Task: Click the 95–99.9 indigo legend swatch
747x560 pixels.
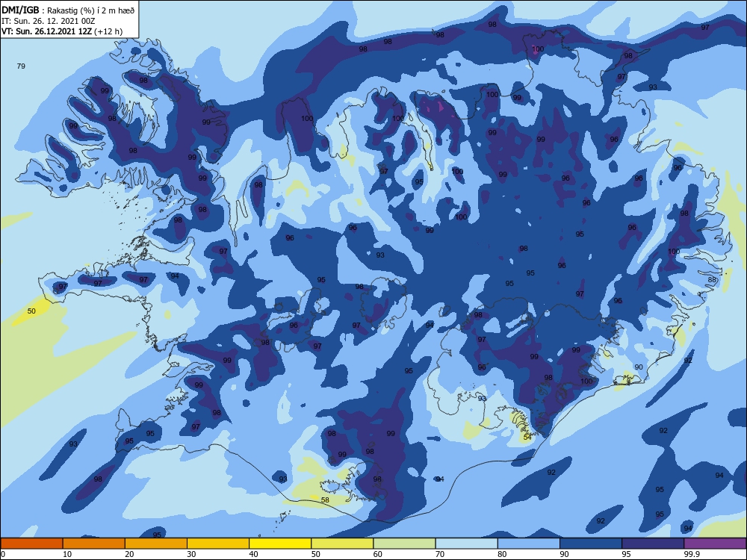Action: 653,544
